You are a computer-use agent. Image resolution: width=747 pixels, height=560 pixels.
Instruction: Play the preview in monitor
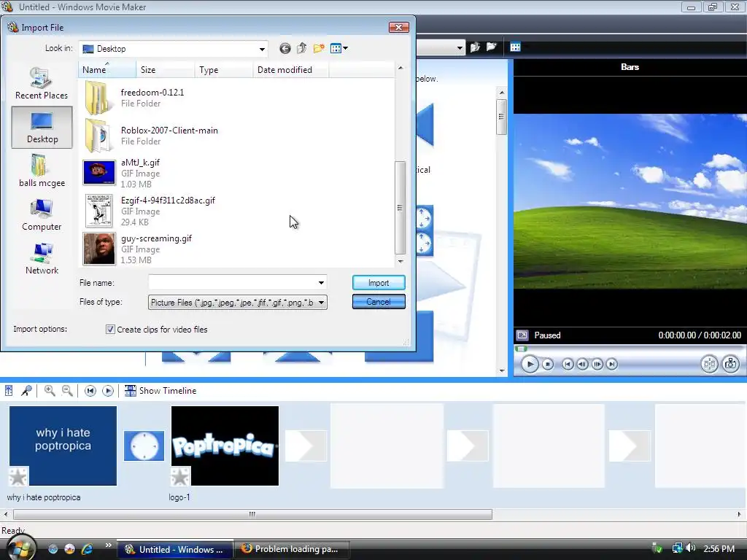tap(530, 365)
